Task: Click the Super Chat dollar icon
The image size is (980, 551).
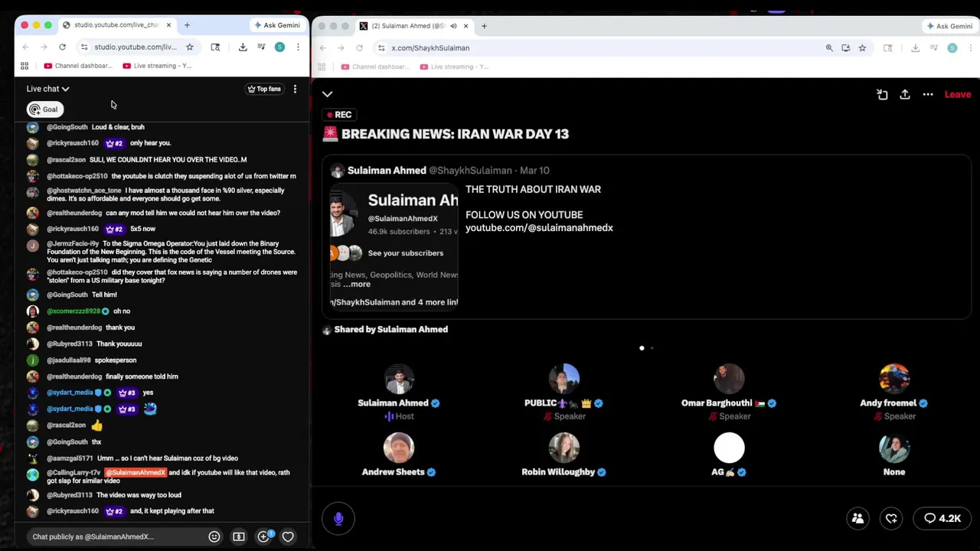Action: pos(239,536)
